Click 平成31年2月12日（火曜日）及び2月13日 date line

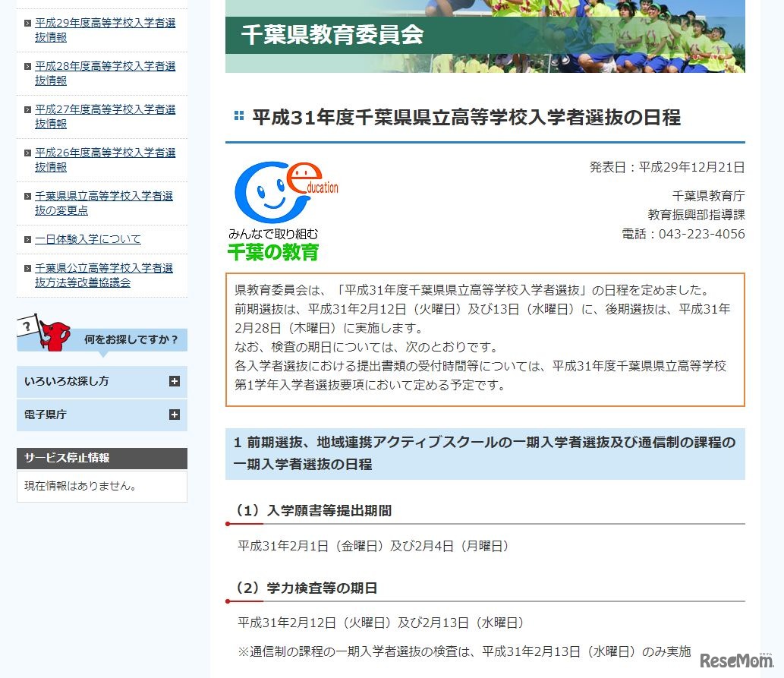pos(381,623)
